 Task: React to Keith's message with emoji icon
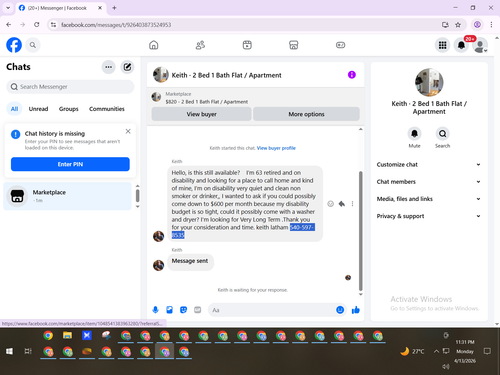[x=330, y=204]
